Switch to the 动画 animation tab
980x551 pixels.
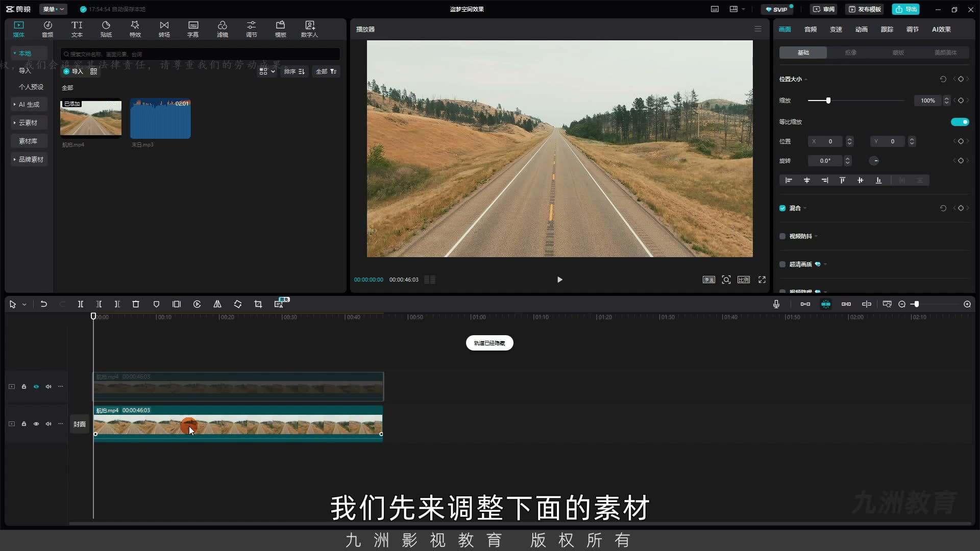tap(862, 30)
